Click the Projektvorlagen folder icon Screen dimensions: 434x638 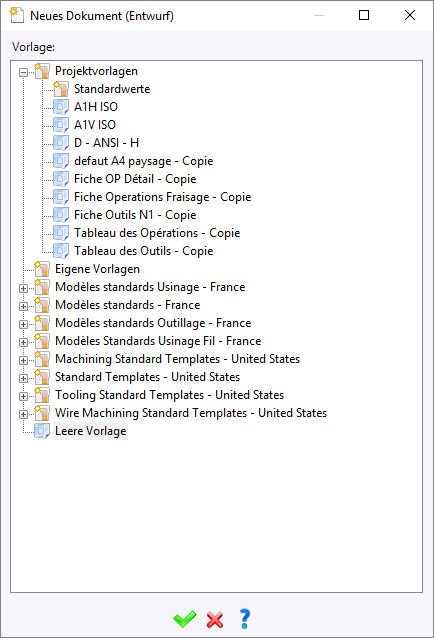tap(42, 71)
